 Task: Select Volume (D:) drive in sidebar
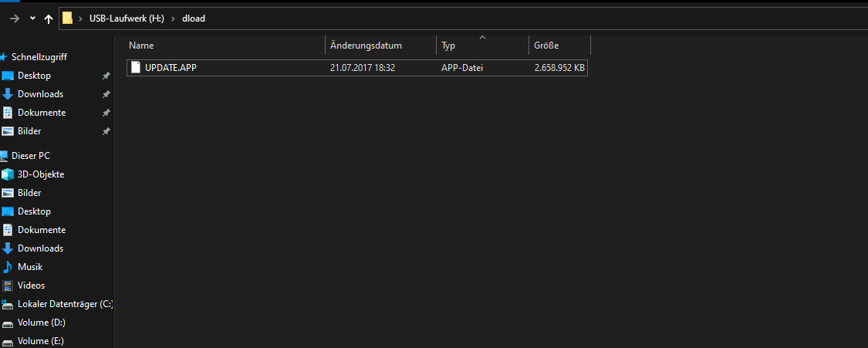[x=42, y=323]
